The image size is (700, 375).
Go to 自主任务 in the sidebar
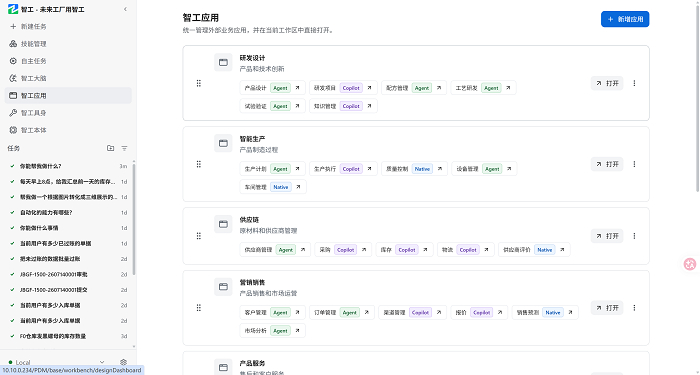coord(68,61)
